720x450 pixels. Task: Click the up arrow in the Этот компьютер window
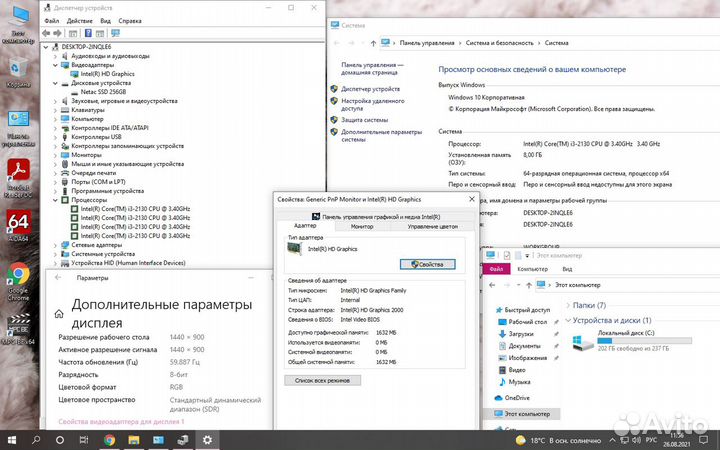coord(529,285)
